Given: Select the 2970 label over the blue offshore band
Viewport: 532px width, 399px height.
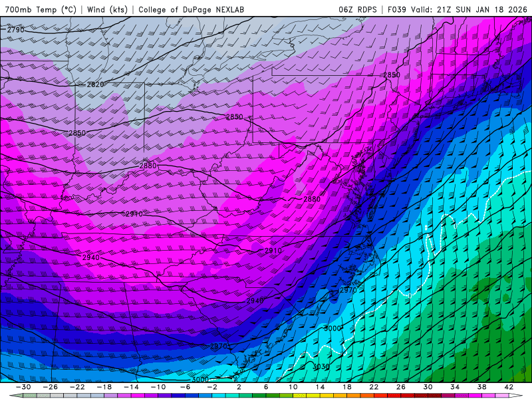Looking at the screenshot, I should pyautogui.click(x=348, y=290).
